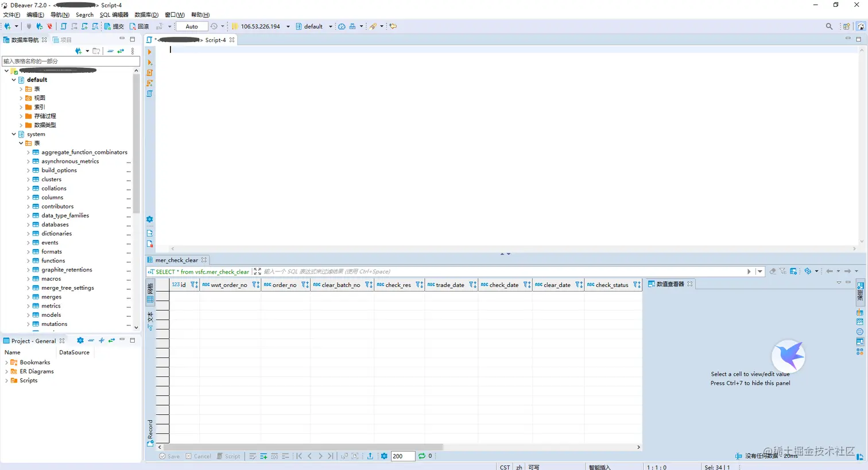Click collapse-all icon in database navigator toolbar

pos(110,51)
